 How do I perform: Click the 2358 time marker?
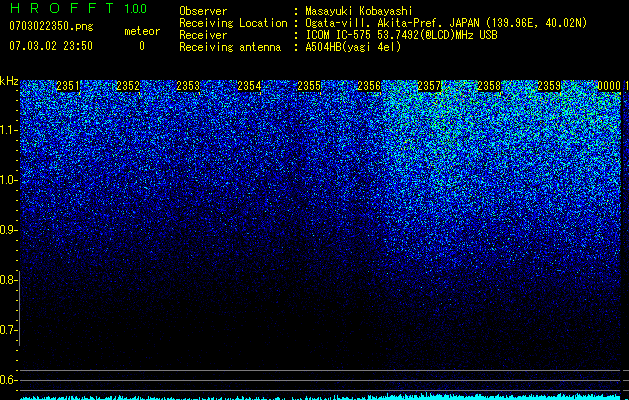click(489, 86)
